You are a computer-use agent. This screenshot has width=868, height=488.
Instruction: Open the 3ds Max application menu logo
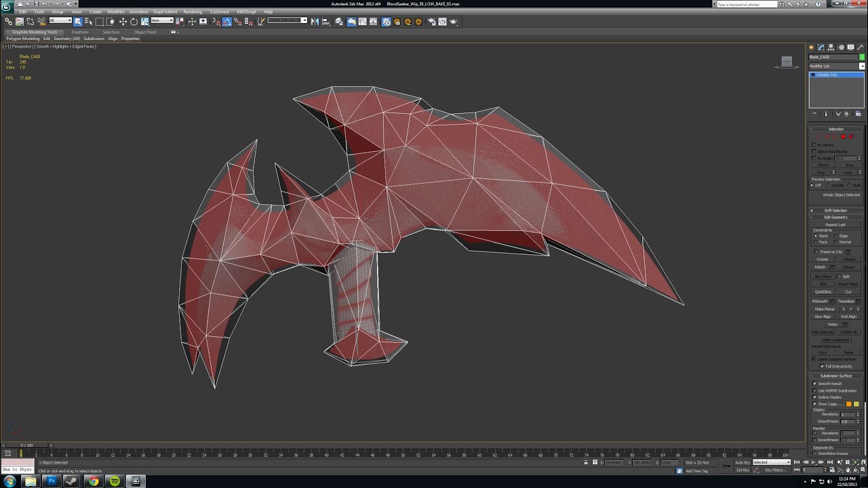[x=7, y=6]
